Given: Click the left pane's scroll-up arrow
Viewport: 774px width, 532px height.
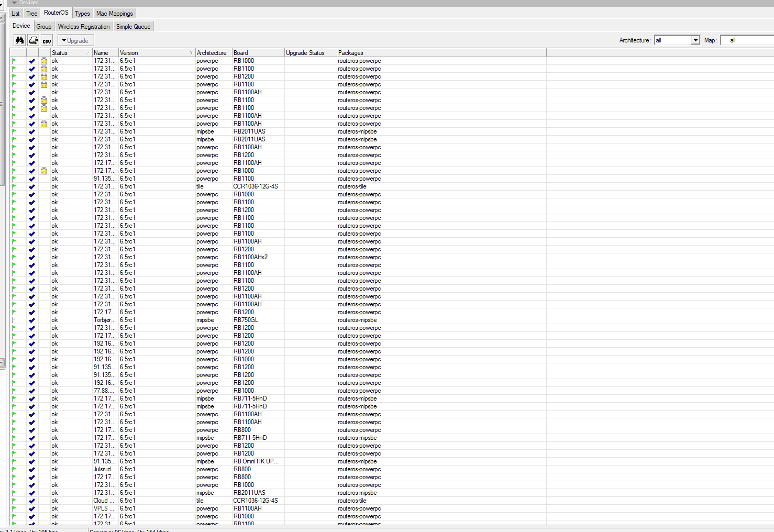Looking at the screenshot, I should (x=2, y=18).
